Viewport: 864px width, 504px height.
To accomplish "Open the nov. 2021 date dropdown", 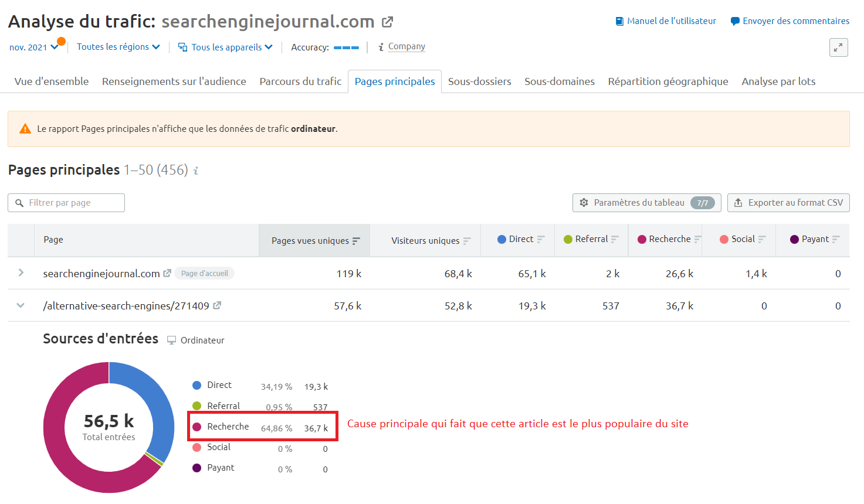I will pos(33,47).
